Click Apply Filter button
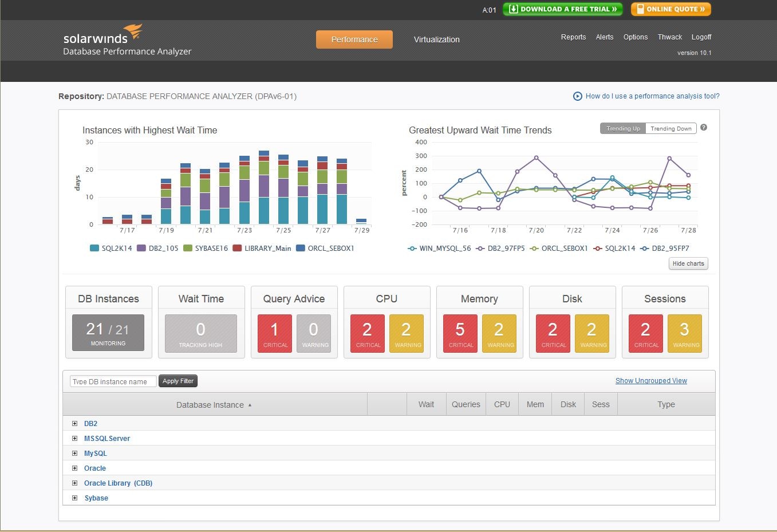The image size is (777, 532). coord(178,381)
